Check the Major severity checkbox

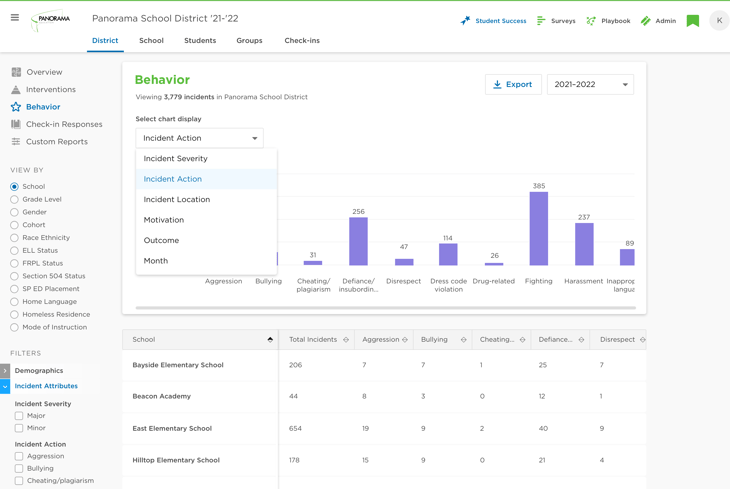pyautogui.click(x=19, y=415)
